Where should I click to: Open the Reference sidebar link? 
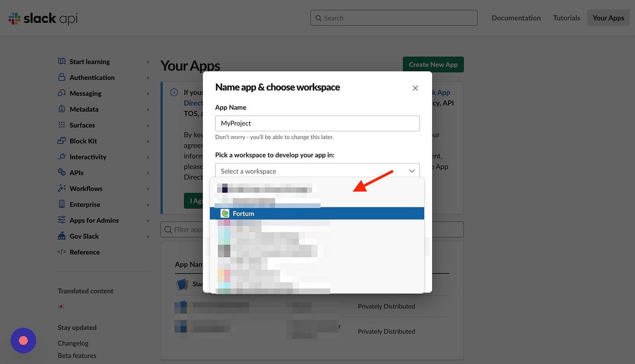pos(85,252)
